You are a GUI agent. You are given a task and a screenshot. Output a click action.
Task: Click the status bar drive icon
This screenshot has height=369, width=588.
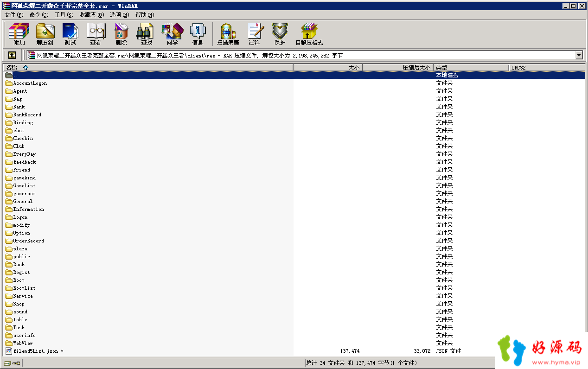[x=7, y=363]
